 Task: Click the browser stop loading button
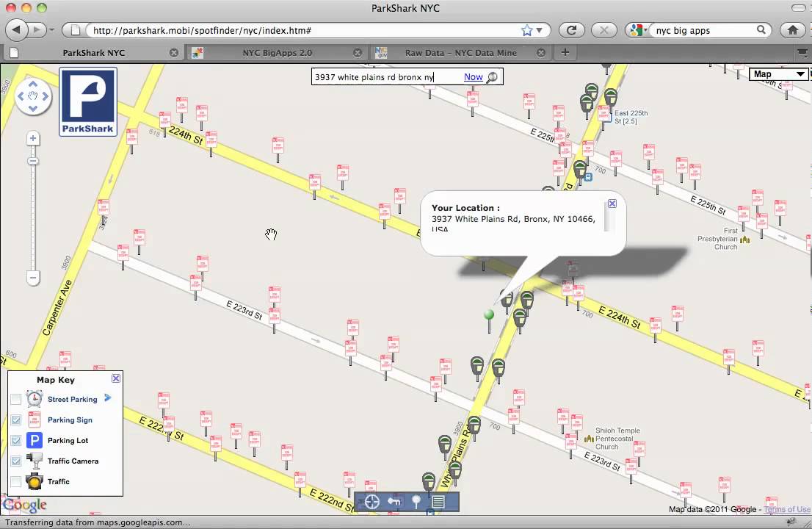[603, 30]
